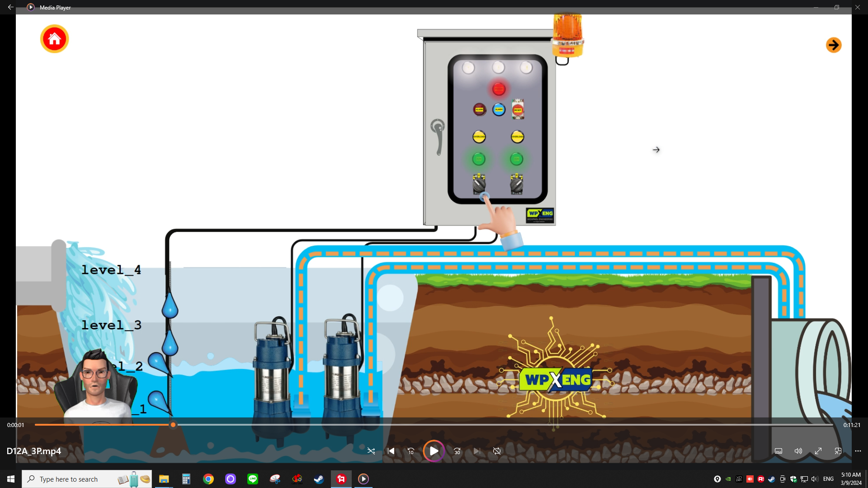Open the more options menu
Viewport: 868px width, 488px height.
858,451
